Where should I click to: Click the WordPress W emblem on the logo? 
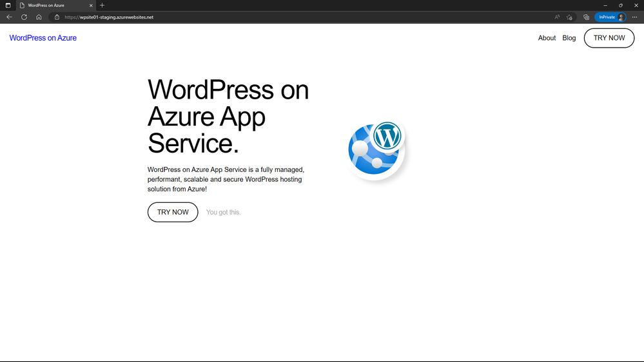click(x=387, y=135)
